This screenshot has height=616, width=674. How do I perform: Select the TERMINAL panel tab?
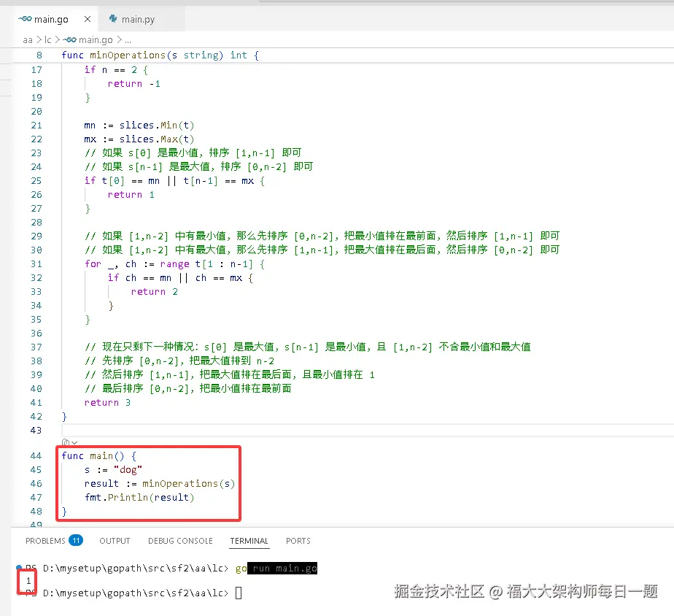click(x=249, y=541)
